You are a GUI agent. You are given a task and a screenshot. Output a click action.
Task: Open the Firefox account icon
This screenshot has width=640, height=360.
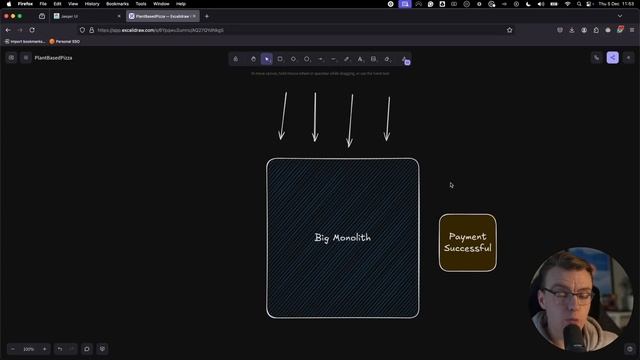(584, 30)
